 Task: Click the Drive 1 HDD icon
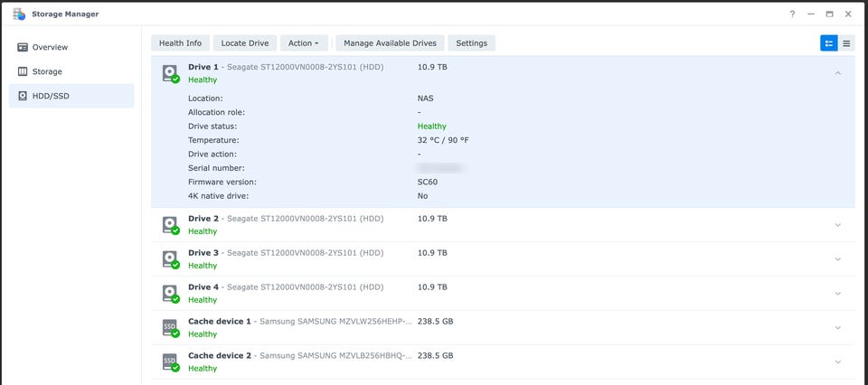(x=171, y=73)
